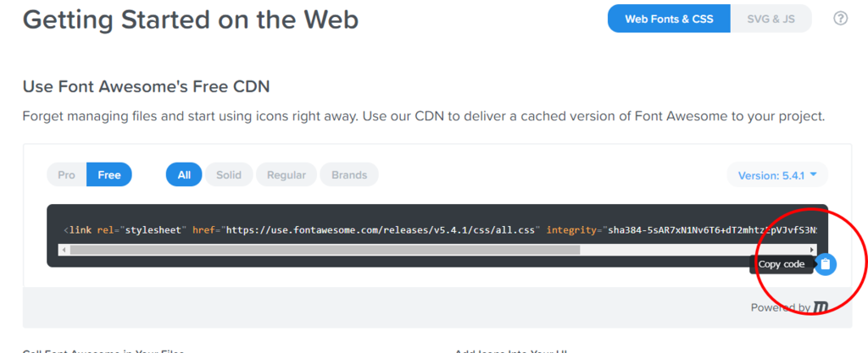The width and height of the screenshot is (868, 353).
Task: Open the help question mark icon
Action: tap(840, 19)
